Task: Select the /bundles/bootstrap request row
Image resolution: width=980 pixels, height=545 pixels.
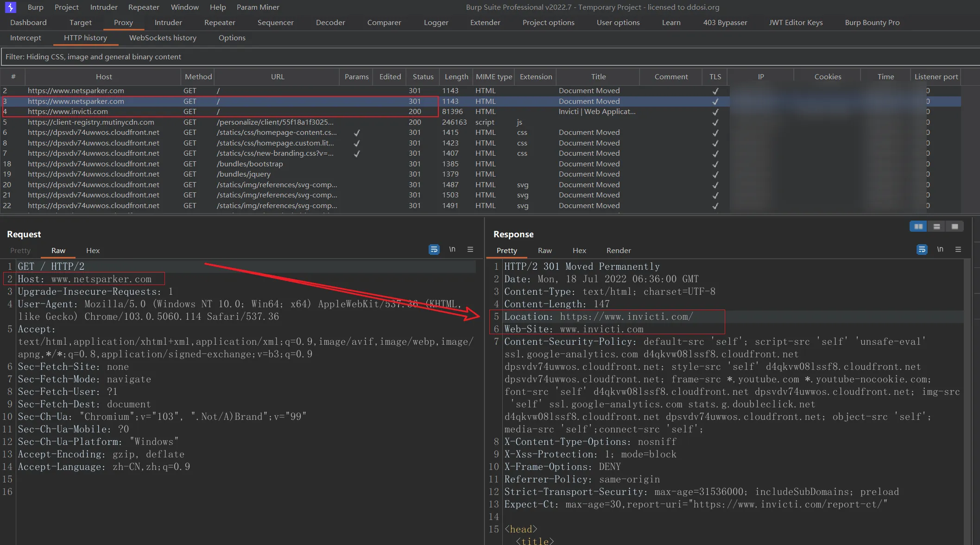Action: (481, 164)
